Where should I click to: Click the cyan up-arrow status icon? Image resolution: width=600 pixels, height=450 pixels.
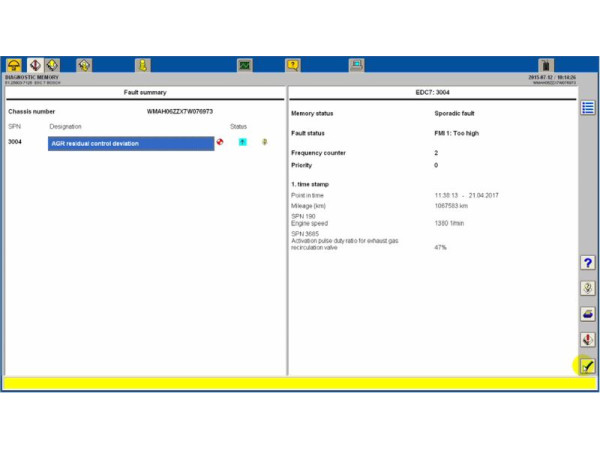tap(242, 142)
